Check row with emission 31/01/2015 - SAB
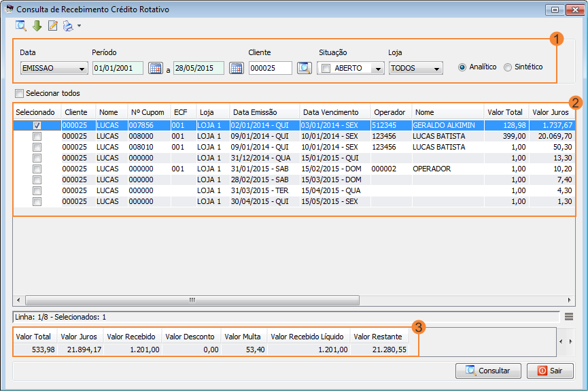588x391 pixels. tap(37, 169)
